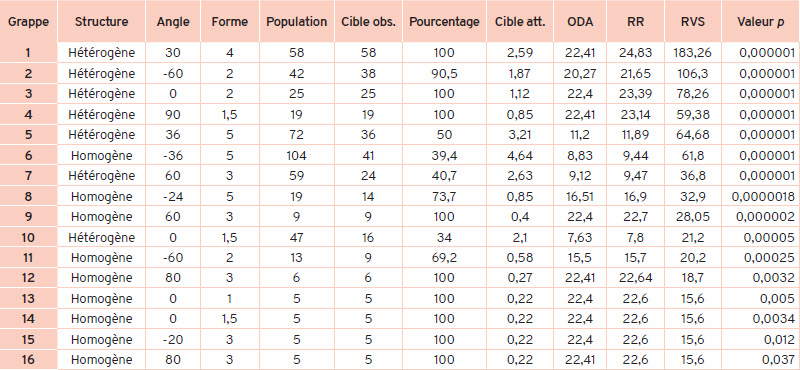This screenshot has height=370, width=800.
Task: Select grappe number 16 row label
Action: (x=29, y=360)
